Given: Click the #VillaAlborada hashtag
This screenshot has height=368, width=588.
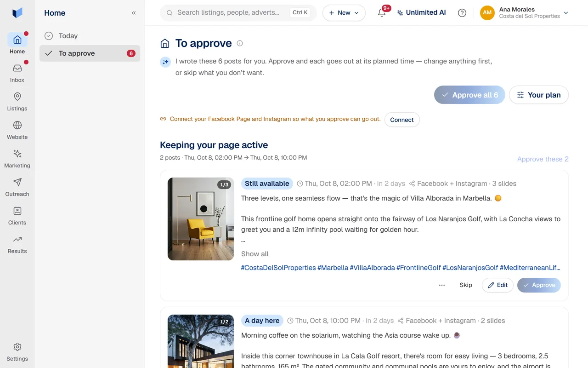Looking at the screenshot, I should (372, 268).
